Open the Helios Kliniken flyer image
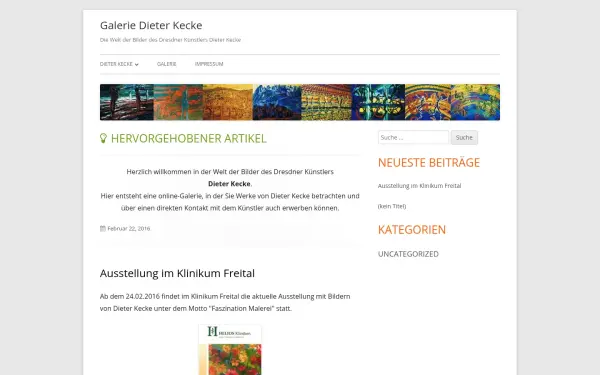Viewport: 600px width, 375px height. click(x=230, y=350)
